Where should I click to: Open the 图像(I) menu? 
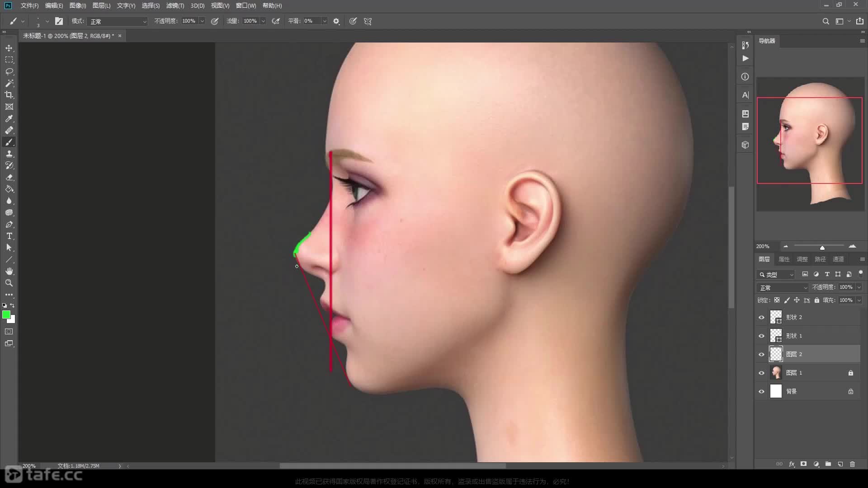point(78,5)
